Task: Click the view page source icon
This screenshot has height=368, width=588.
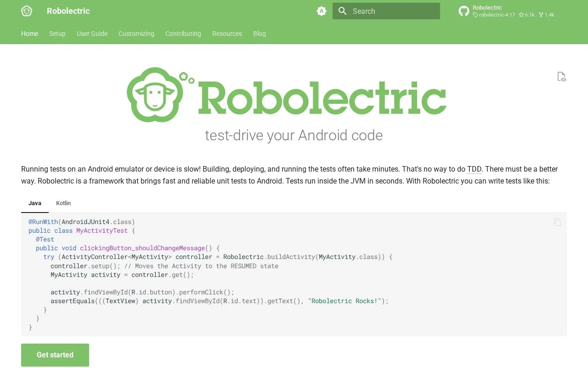Action: [561, 76]
